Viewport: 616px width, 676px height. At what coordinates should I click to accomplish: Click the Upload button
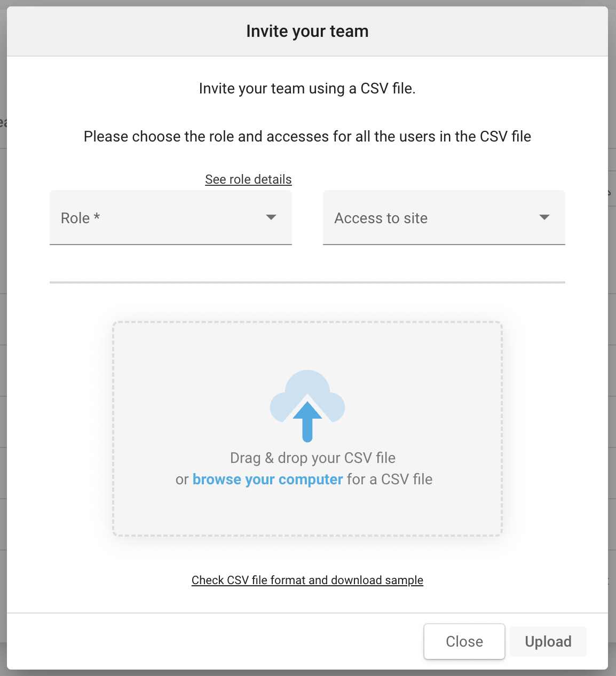tap(548, 641)
